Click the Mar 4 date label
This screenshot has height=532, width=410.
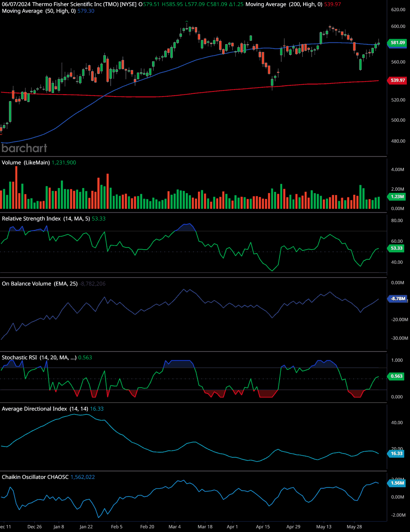point(175,527)
